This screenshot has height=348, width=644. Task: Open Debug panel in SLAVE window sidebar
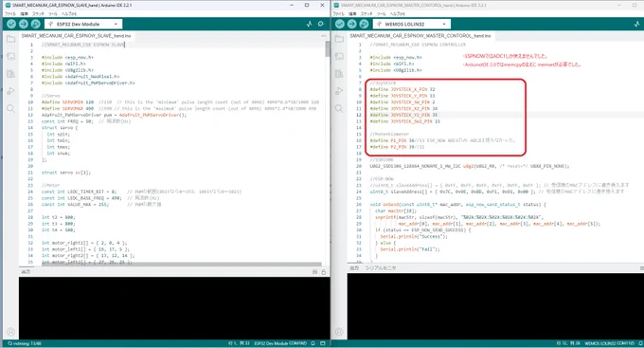[10, 91]
